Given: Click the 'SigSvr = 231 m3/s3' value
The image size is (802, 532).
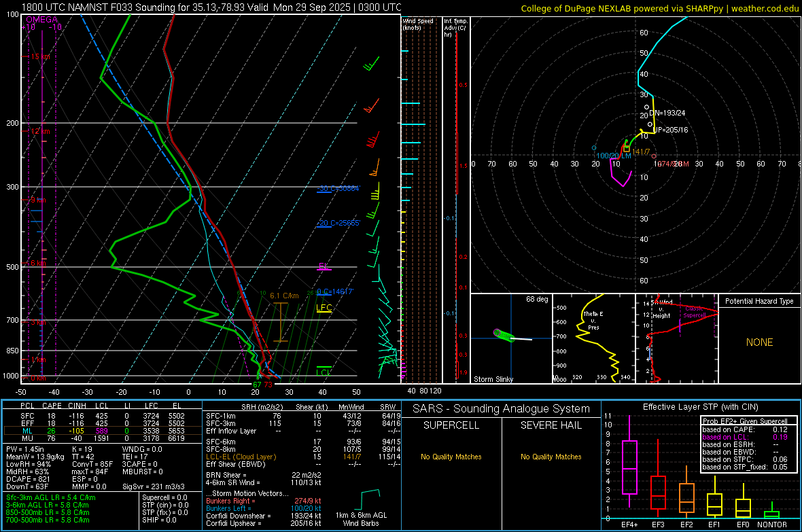Looking at the screenshot, I should point(154,487).
